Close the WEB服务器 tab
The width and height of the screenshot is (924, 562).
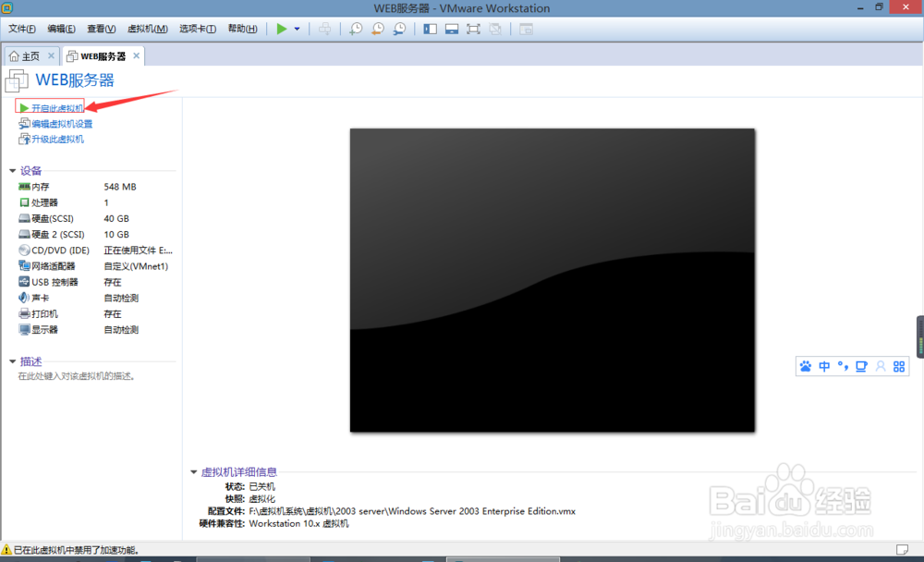[x=136, y=55]
